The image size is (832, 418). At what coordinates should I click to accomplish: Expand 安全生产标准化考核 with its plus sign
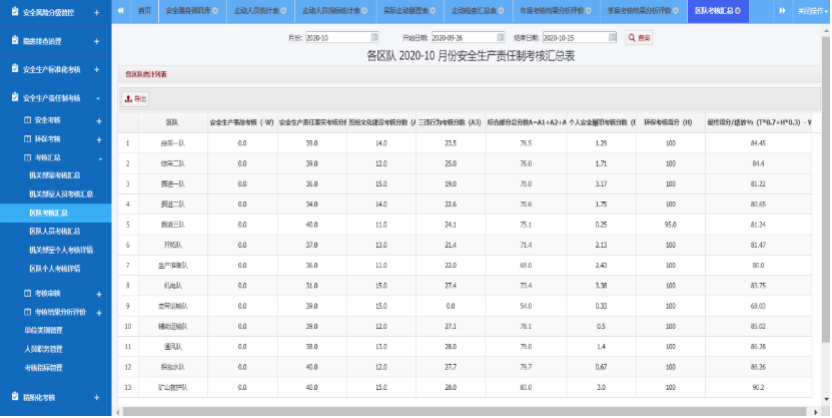(97, 69)
